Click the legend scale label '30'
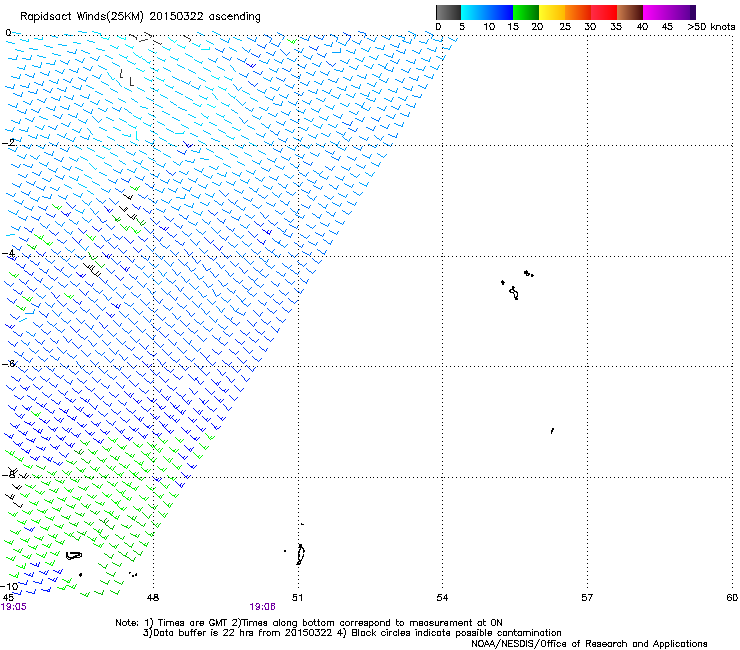 (590, 27)
